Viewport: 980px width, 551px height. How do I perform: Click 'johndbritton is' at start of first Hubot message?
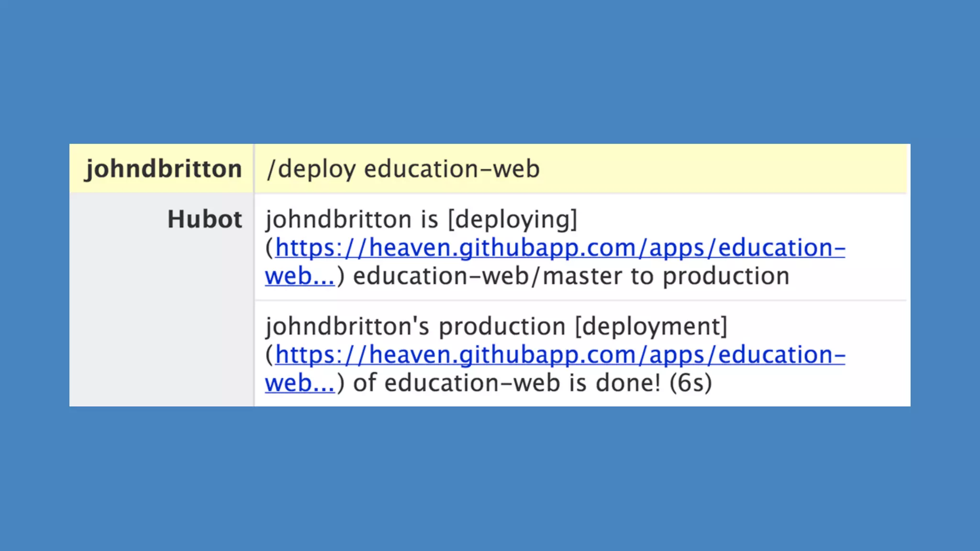(x=352, y=220)
